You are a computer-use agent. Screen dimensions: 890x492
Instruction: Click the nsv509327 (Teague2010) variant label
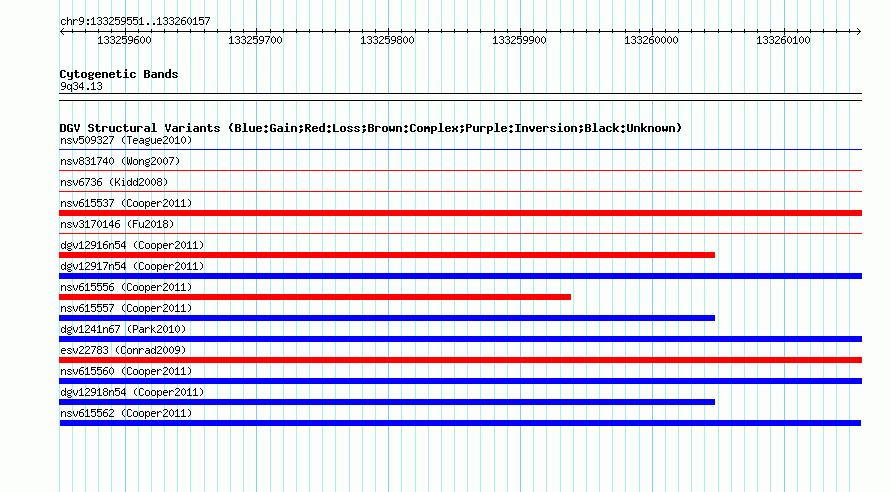point(126,140)
